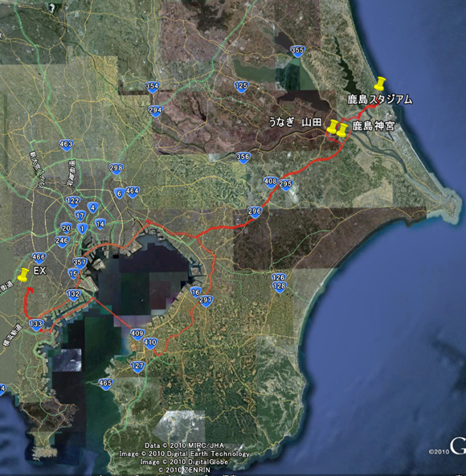Viewport: 466px width, 476px height.
Task: Click the 鹿島神宮 placemark label
Action: (x=374, y=125)
